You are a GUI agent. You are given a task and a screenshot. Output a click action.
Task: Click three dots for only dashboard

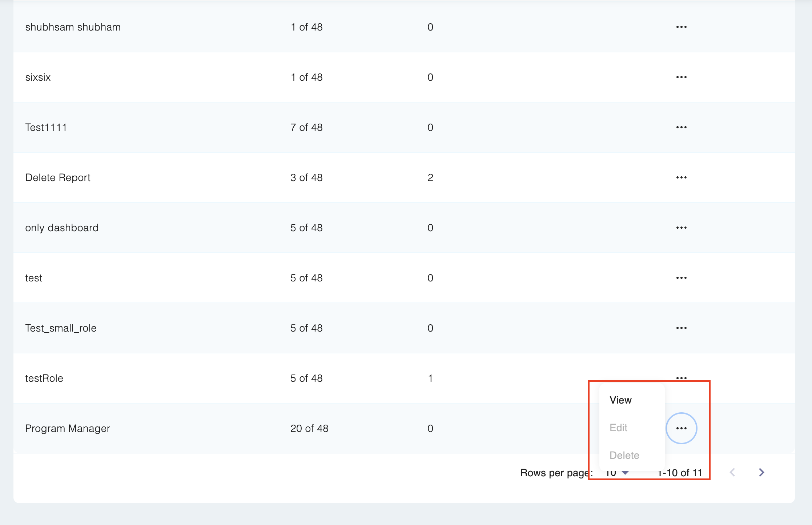coord(681,228)
